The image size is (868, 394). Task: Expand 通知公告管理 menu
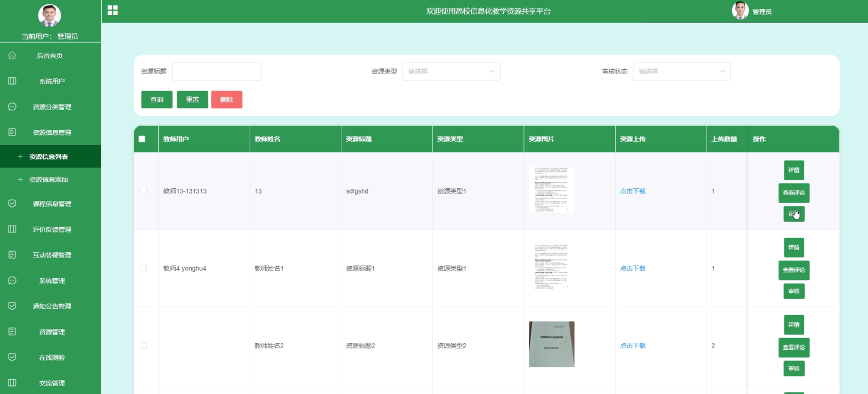point(51,306)
